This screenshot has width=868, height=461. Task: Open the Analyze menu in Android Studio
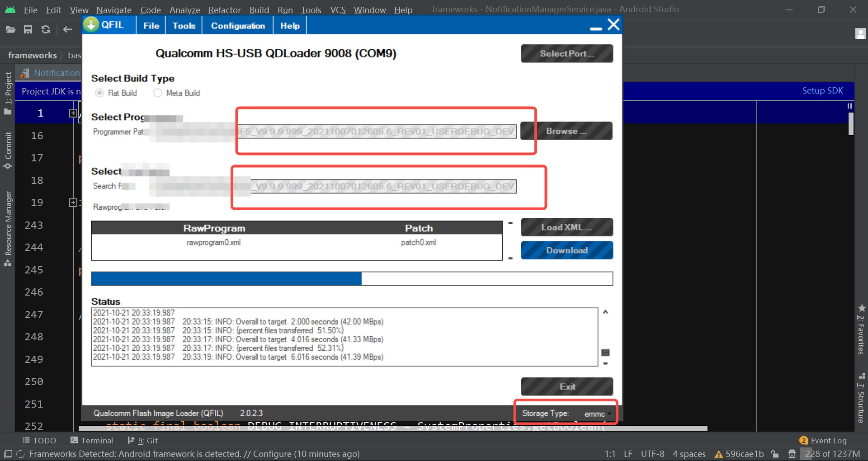coord(184,9)
